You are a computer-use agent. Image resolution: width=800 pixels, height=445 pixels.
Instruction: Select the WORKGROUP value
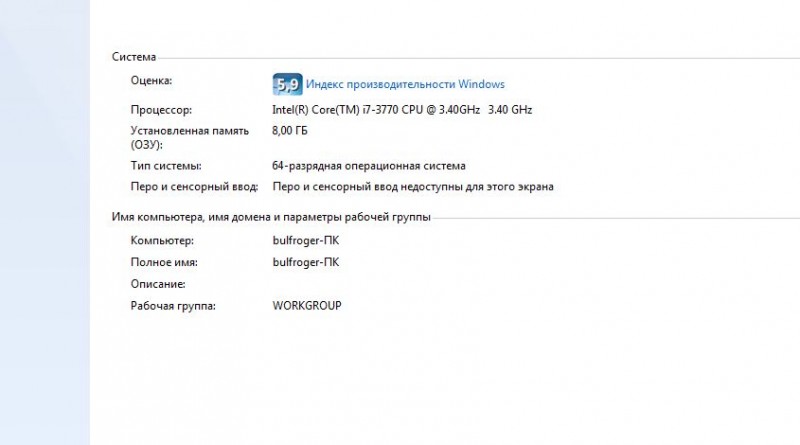point(307,305)
